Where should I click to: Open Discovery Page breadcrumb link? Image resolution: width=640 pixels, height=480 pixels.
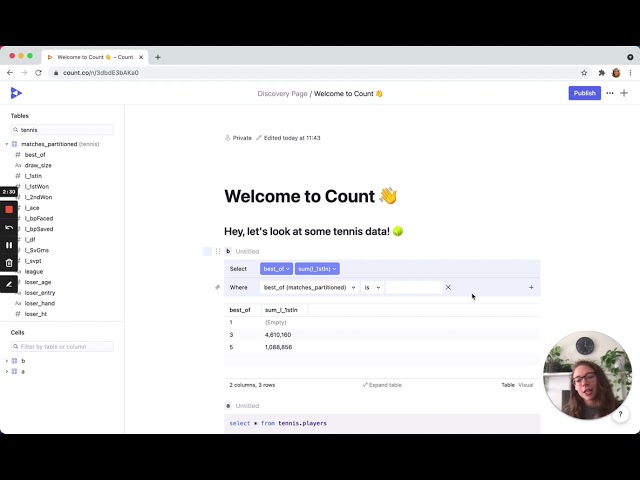(282, 93)
